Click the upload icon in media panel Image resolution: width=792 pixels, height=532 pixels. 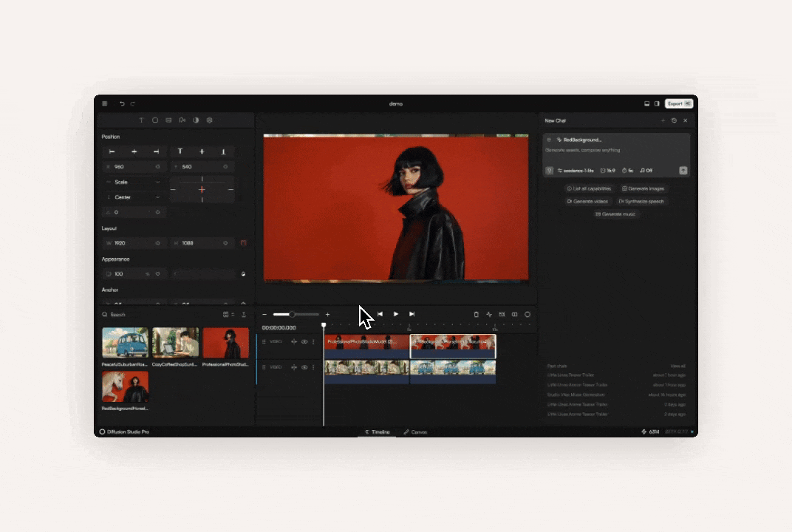pyautogui.click(x=244, y=314)
